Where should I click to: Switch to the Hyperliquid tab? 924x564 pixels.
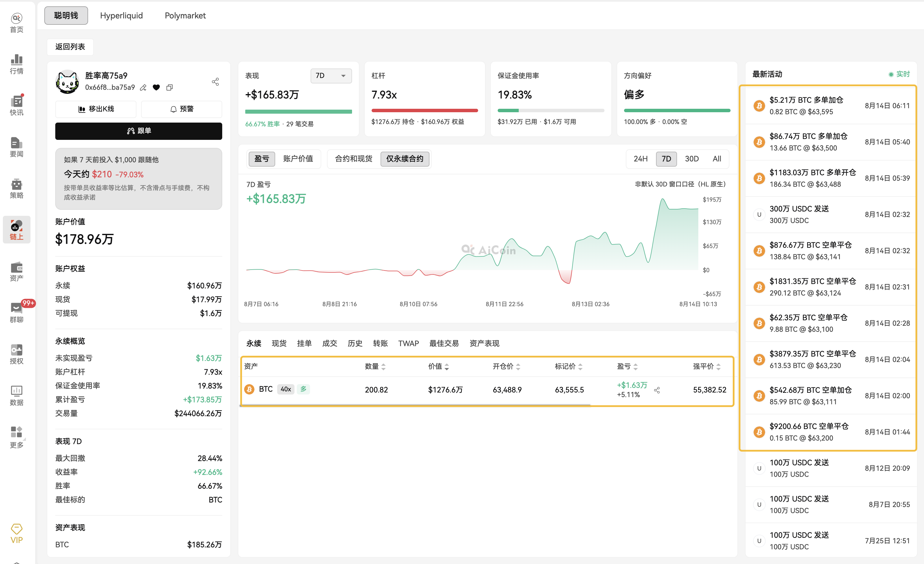(x=121, y=15)
